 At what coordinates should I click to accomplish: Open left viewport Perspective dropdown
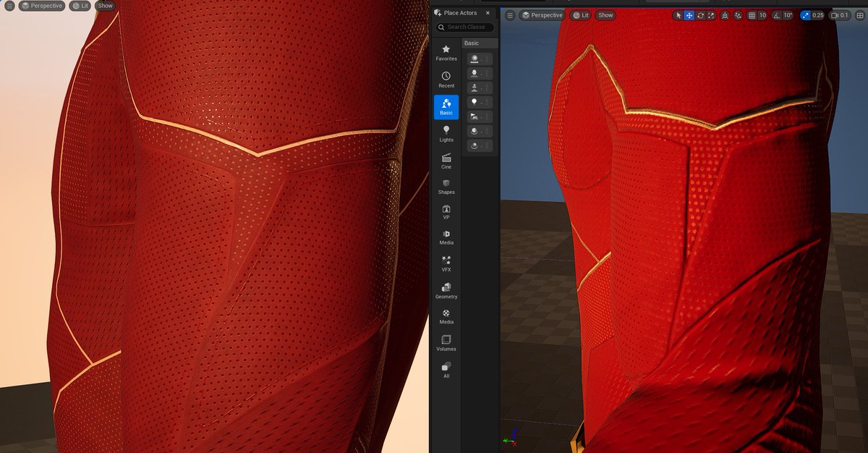pyautogui.click(x=43, y=6)
